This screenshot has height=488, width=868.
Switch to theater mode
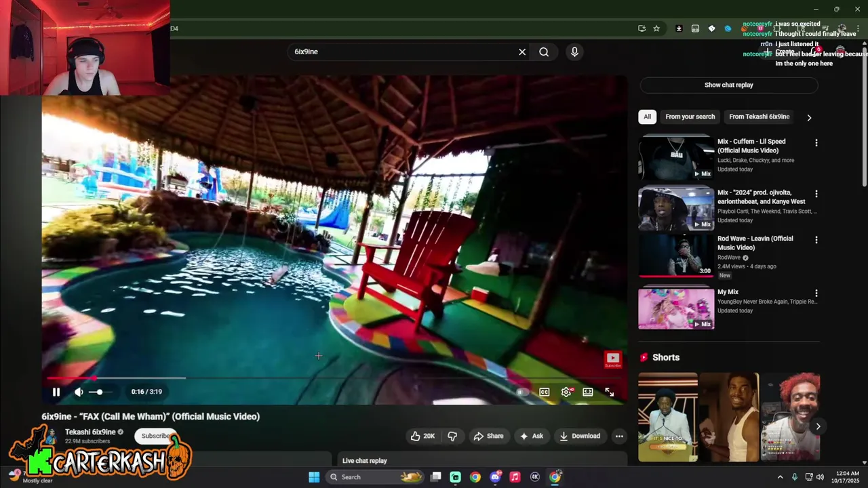[588, 392]
